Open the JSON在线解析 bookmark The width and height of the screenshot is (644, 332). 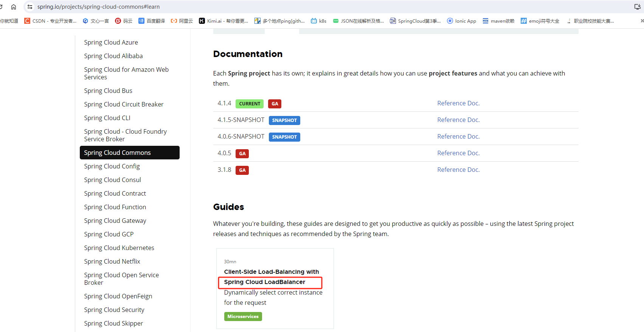[358, 21]
